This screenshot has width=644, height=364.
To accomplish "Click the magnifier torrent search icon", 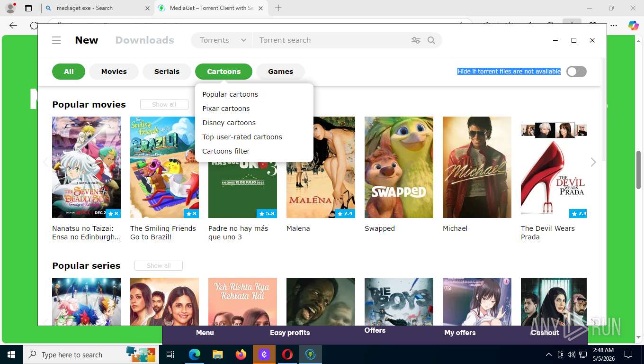I will [431, 40].
